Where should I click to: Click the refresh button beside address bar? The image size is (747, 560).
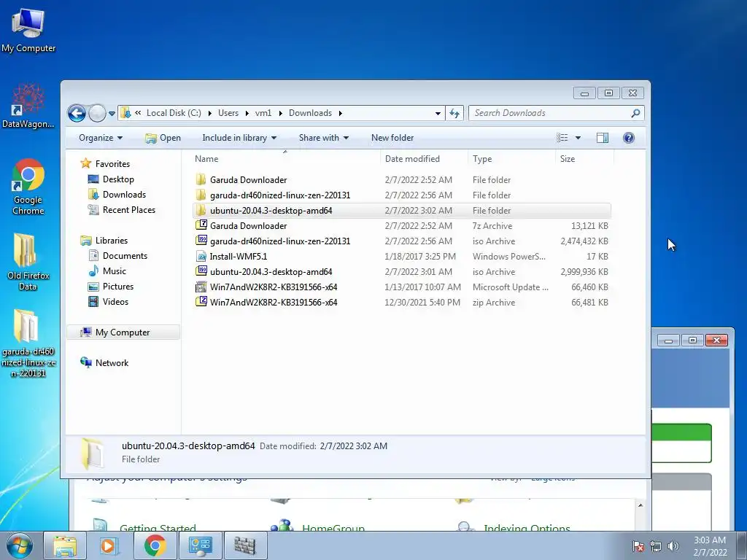click(x=454, y=113)
